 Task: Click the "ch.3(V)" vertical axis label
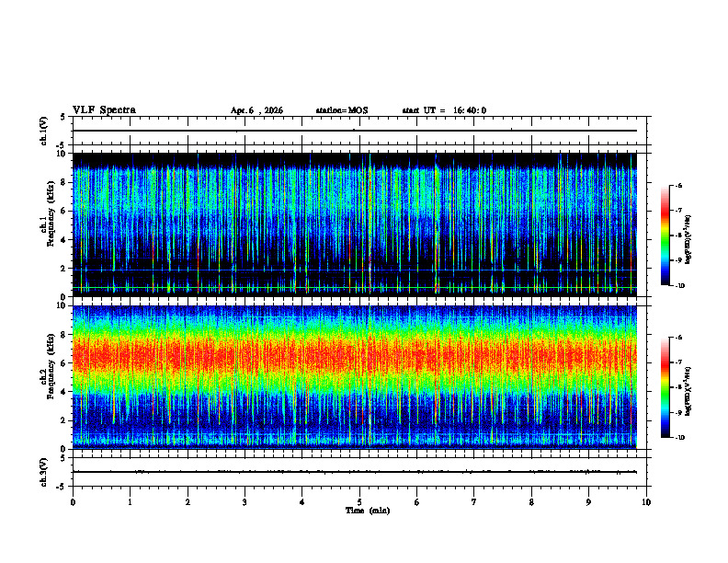[x=44, y=472]
